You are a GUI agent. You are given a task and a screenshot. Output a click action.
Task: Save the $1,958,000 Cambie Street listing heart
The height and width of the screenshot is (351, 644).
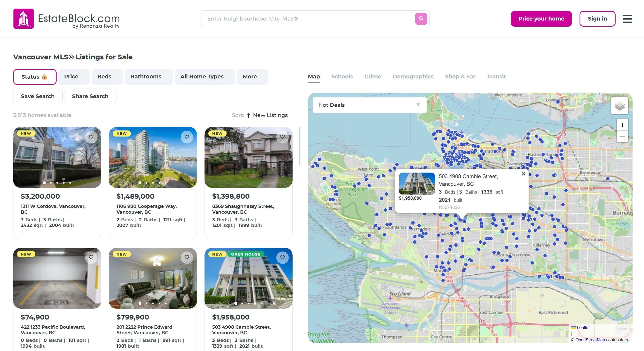tap(282, 257)
